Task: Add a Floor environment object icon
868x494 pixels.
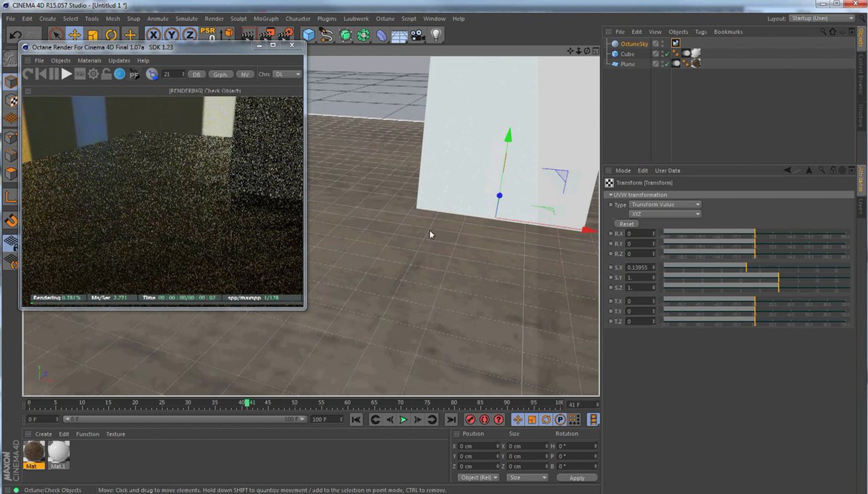Action: (400, 36)
